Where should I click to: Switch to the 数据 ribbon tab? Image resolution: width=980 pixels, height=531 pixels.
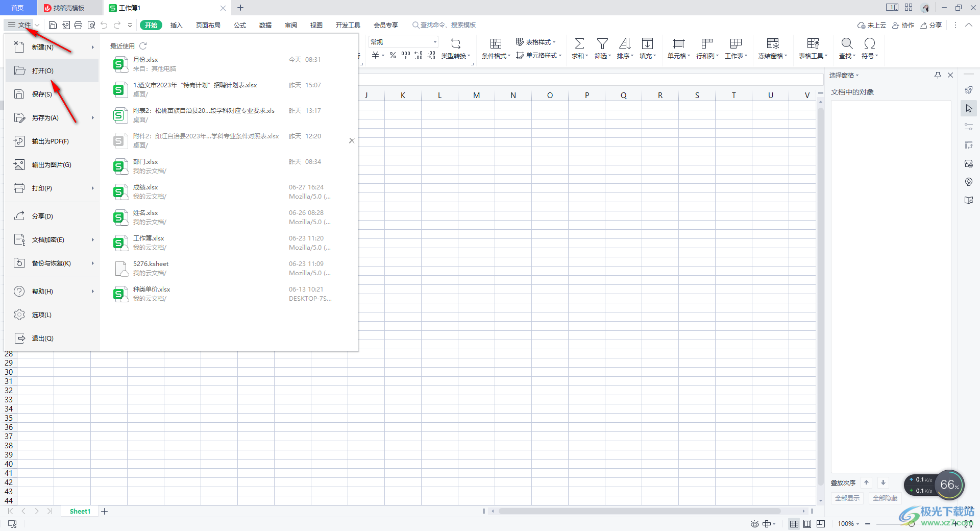pos(265,25)
